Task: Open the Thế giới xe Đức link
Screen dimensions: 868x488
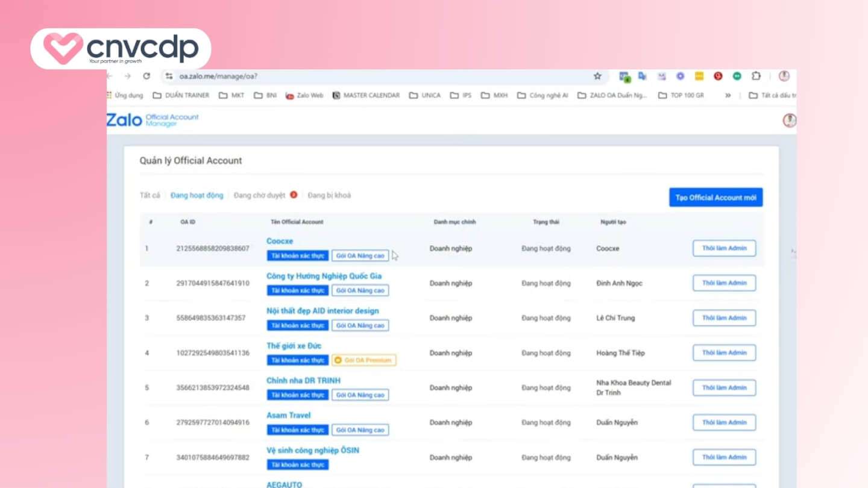Action: pos(294,346)
